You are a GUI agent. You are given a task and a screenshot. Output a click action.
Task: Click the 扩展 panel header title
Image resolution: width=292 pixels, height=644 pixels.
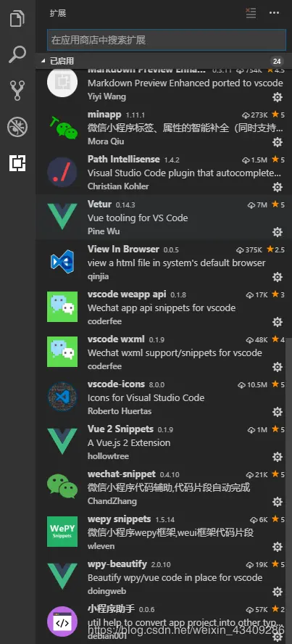(58, 13)
